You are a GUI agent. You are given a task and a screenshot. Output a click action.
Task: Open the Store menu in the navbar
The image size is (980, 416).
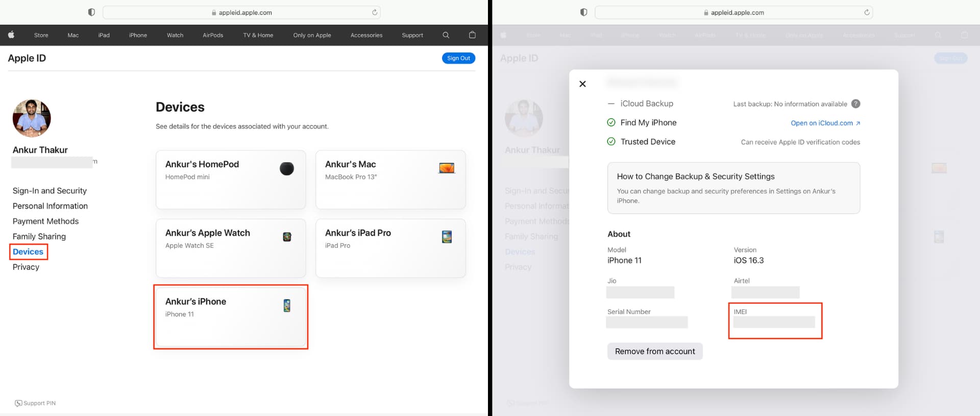[41, 35]
